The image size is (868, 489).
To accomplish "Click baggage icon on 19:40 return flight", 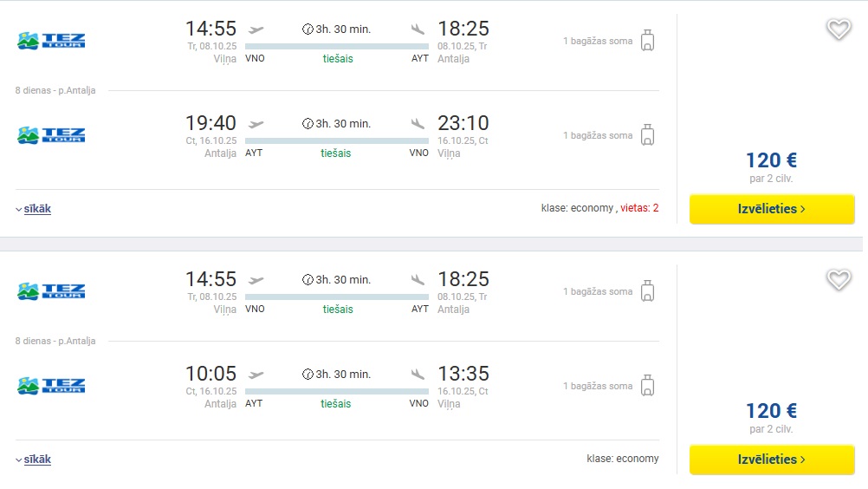I will (647, 135).
